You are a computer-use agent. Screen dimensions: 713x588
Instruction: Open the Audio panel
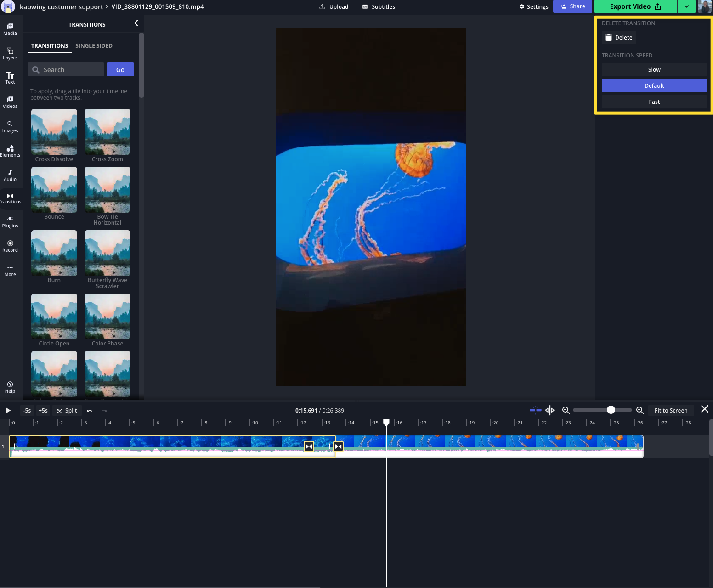(x=10, y=175)
